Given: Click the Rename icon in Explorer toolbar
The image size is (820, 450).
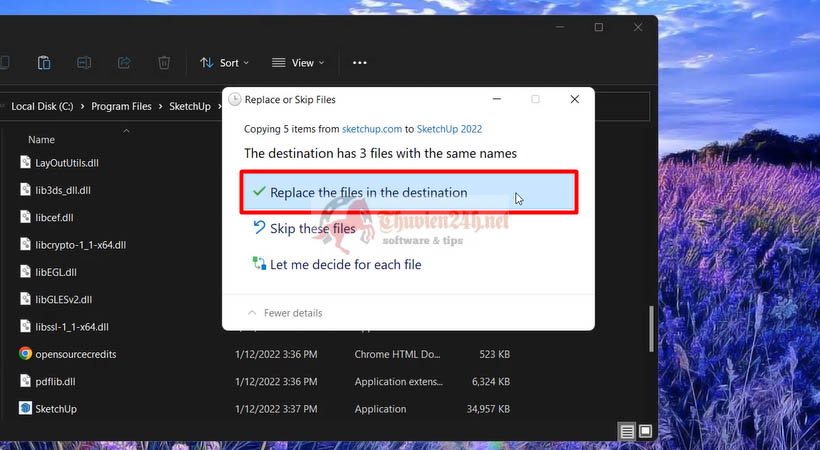Looking at the screenshot, I should (84, 63).
